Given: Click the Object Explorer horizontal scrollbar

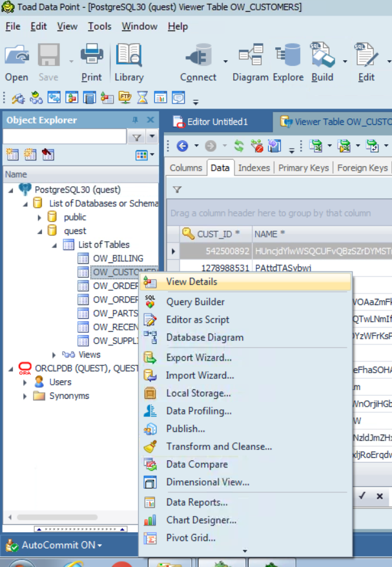Looking at the screenshot, I should [57, 517].
